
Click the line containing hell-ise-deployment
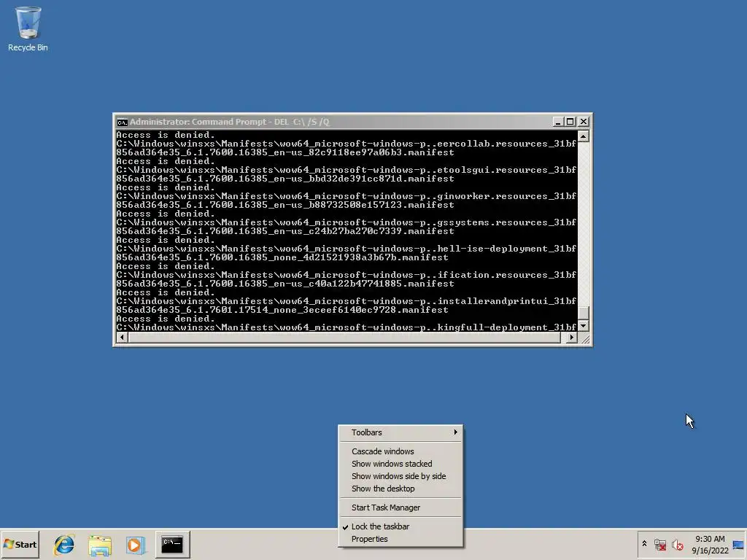(x=346, y=249)
